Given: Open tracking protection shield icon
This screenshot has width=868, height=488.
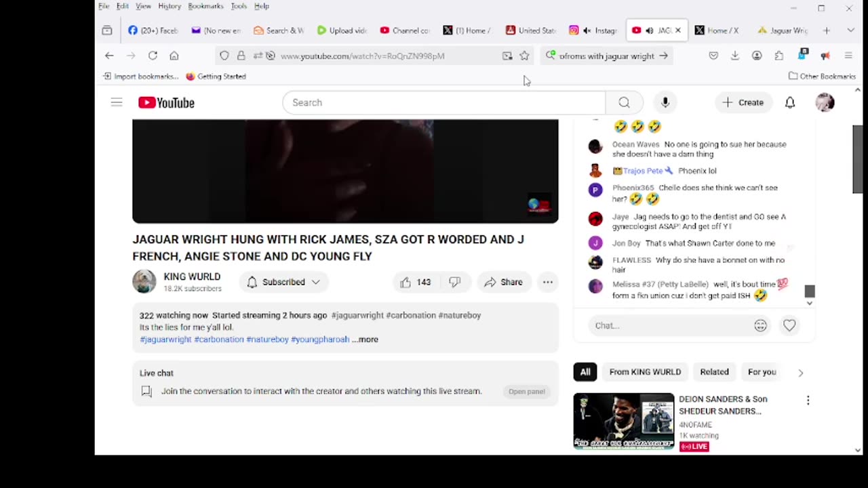Looking at the screenshot, I should [224, 56].
